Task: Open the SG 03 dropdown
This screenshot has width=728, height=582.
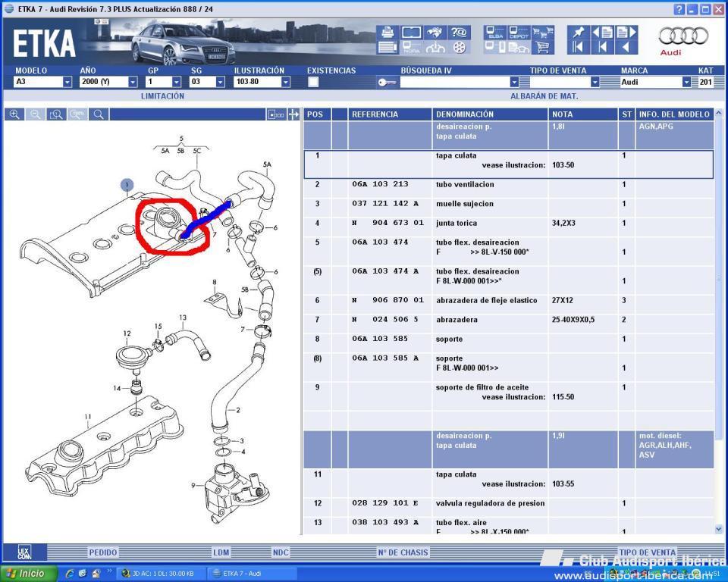Action: click(221, 82)
